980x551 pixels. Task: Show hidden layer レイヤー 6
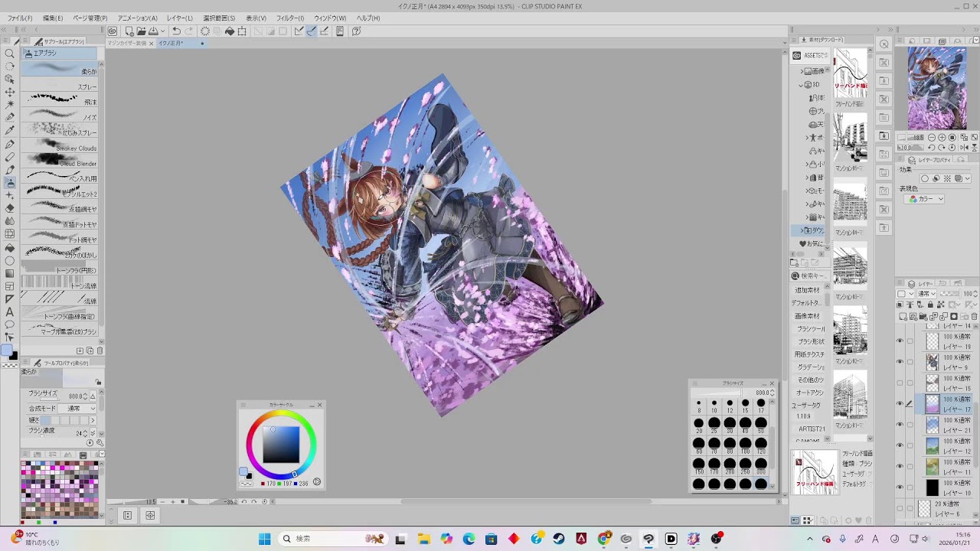900,509
